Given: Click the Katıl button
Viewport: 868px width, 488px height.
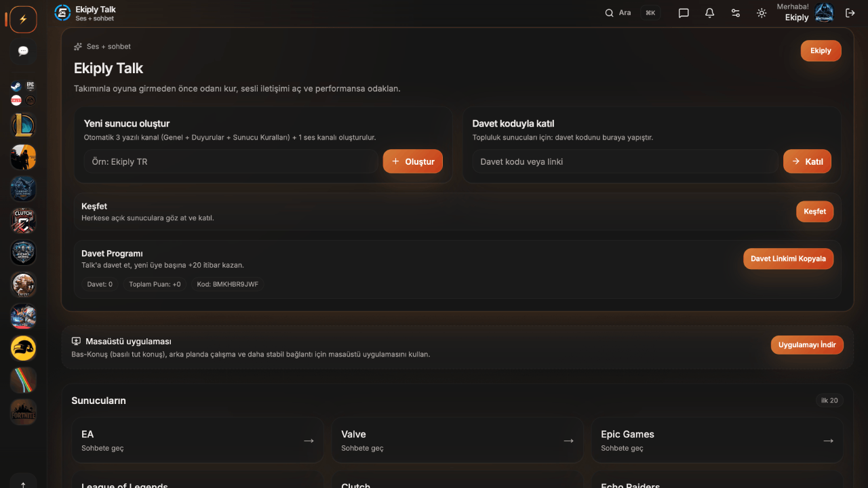Looking at the screenshot, I should (807, 161).
